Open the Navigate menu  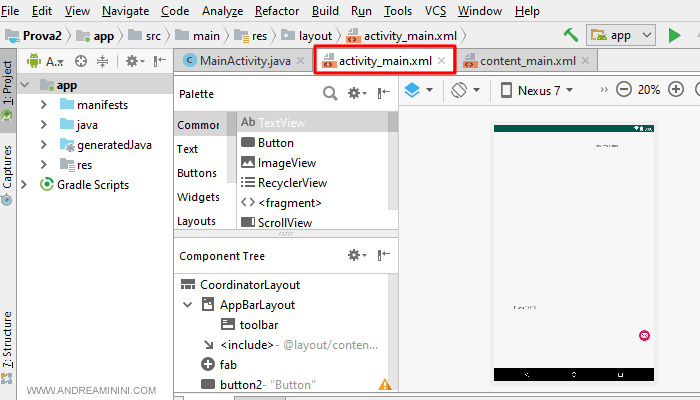tap(125, 11)
